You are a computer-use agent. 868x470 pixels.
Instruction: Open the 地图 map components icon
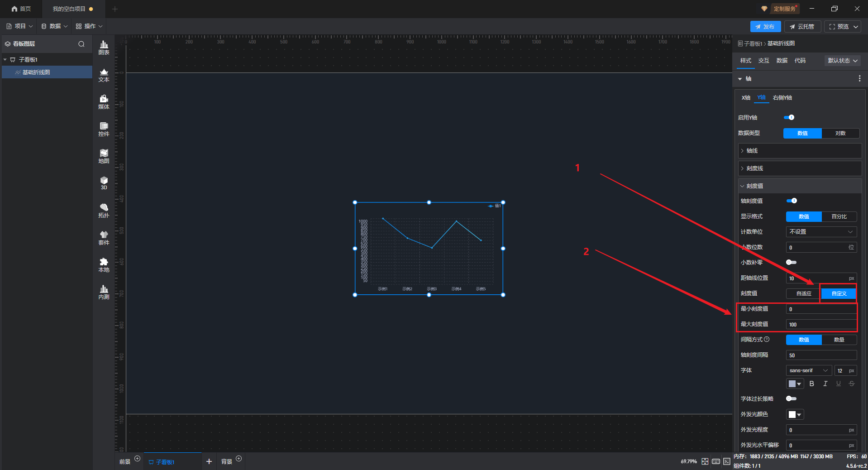tap(104, 157)
